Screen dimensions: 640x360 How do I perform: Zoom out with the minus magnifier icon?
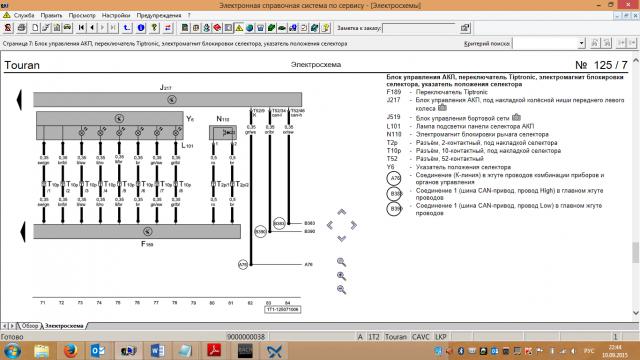(341, 290)
